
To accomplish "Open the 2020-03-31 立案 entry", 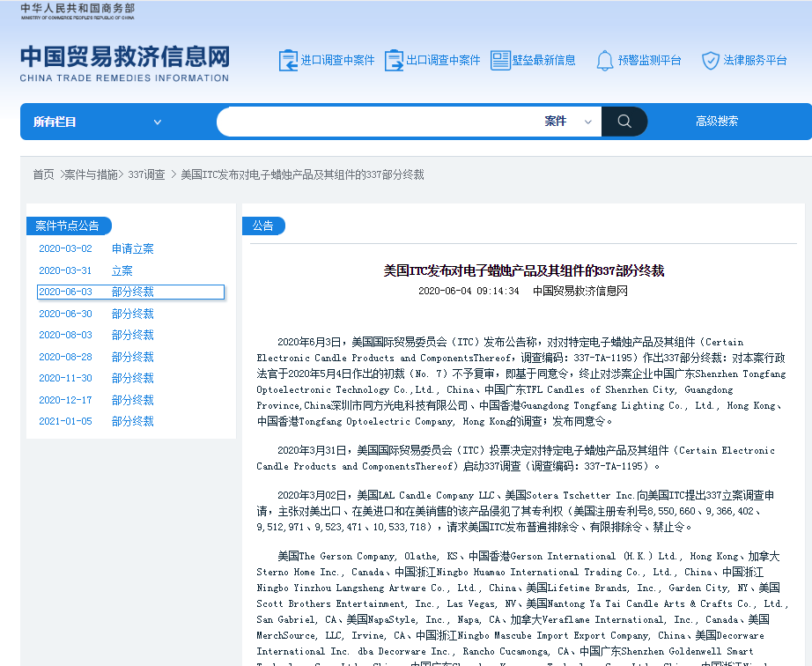I will pos(86,270).
